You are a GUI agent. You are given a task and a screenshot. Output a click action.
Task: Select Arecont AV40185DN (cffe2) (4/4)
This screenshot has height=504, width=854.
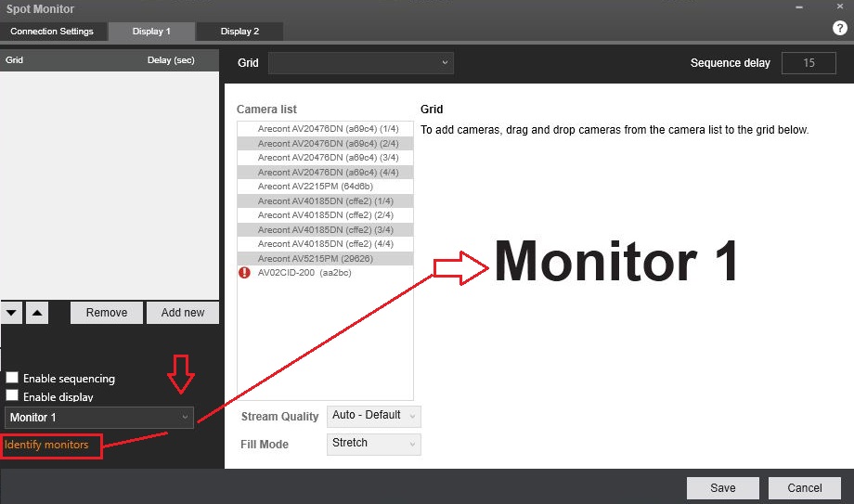pos(325,244)
